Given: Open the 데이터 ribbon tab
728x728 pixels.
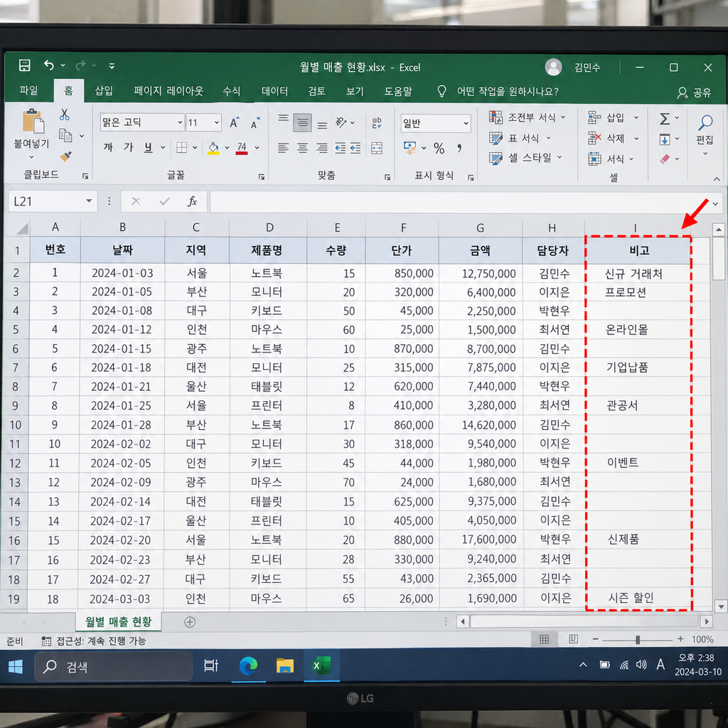Looking at the screenshot, I should point(274,91).
